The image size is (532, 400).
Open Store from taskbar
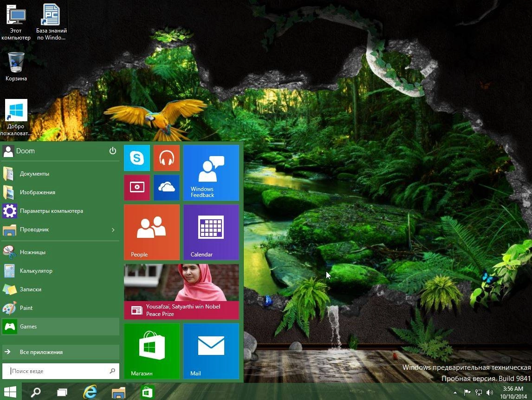(x=147, y=392)
